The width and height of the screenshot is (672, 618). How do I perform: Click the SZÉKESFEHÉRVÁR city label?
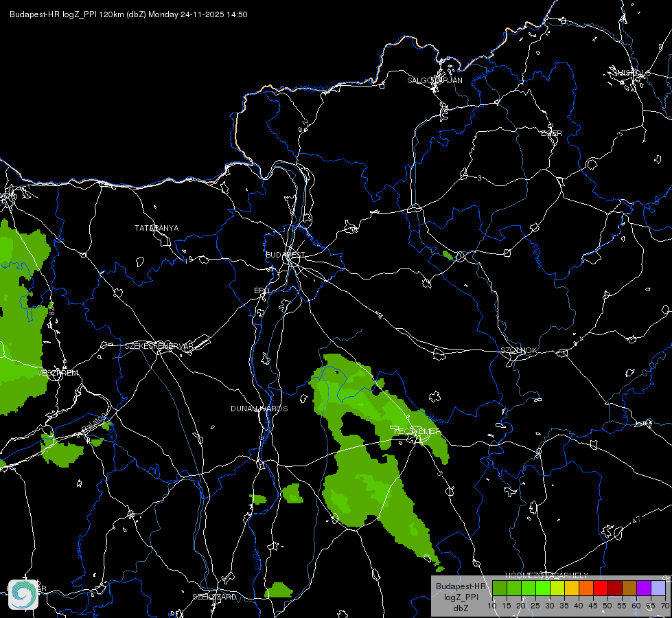pyautogui.click(x=159, y=346)
